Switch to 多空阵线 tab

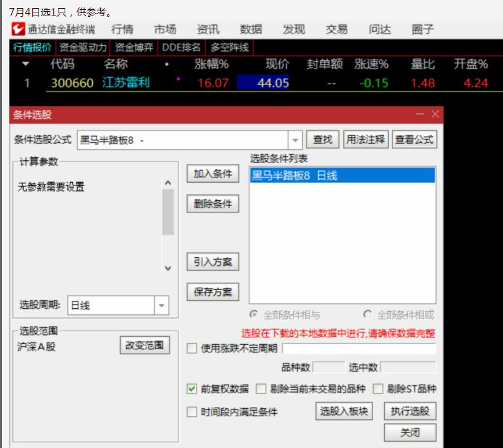[229, 47]
